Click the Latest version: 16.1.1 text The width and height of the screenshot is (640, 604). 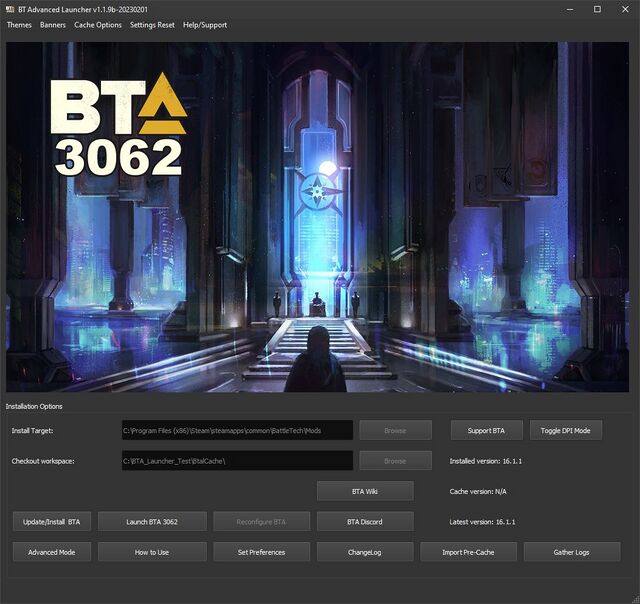click(482, 522)
